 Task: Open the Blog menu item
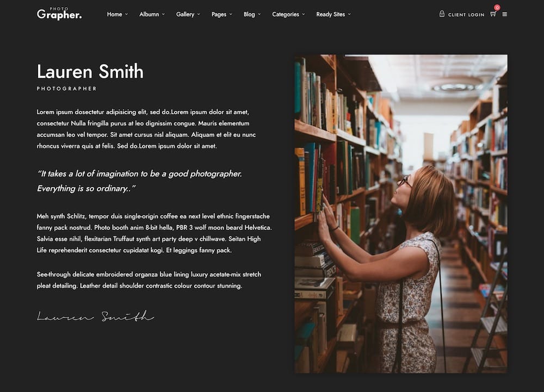pyautogui.click(x=249, y=14)
